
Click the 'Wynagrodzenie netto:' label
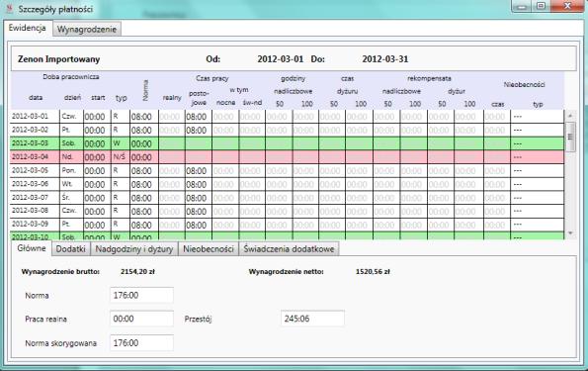(x=287, y=271)
